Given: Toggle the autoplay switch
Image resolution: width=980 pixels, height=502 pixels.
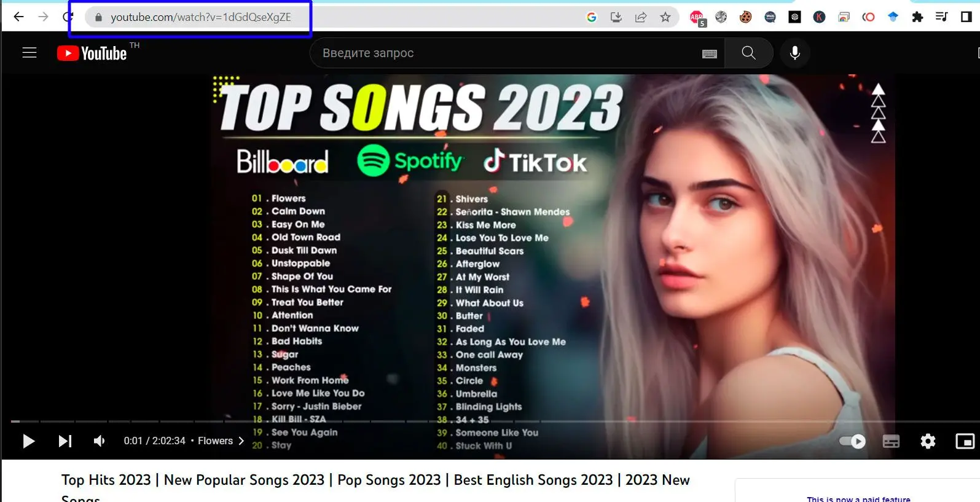Looking at the screenshot, I should [x=852, y=441].
